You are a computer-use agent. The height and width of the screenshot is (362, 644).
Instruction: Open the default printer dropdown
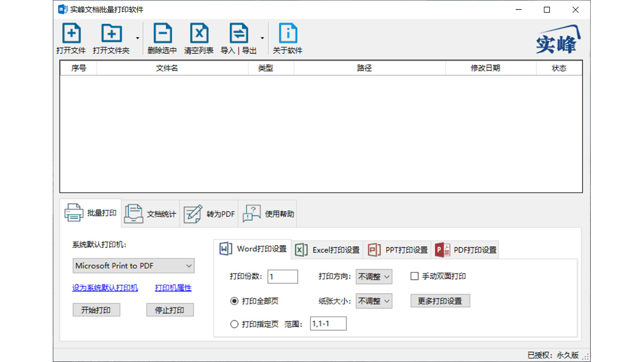(133, 265)
